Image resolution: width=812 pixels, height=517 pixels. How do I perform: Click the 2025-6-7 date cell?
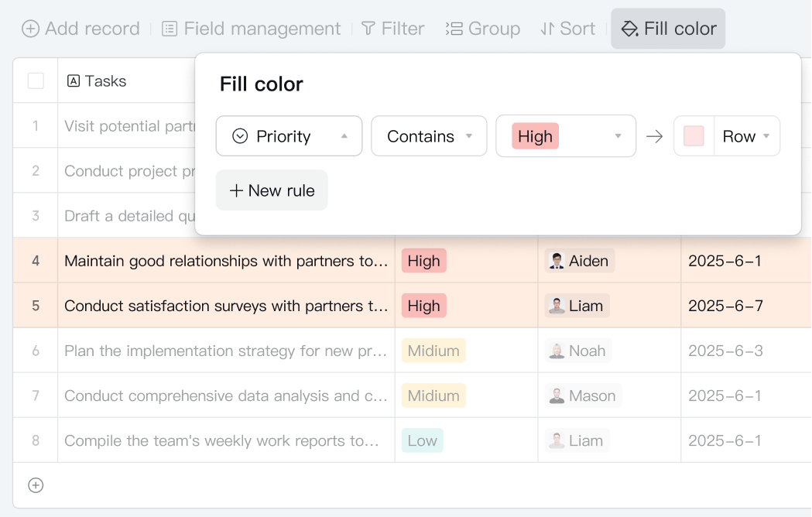click(x=725, y=306)
